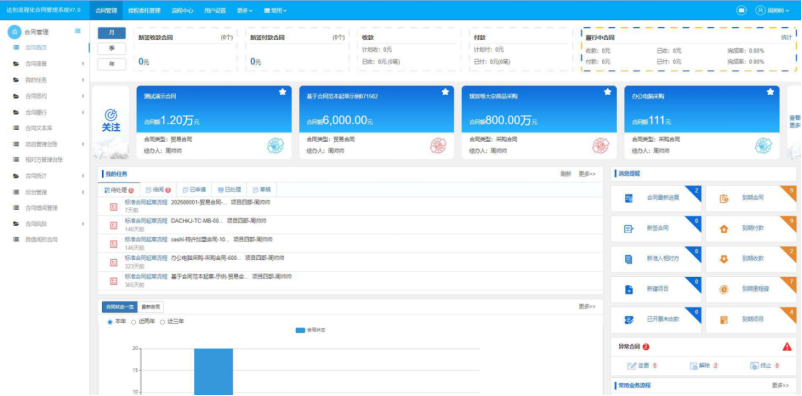The image size is (802, 396).
Task: Click the user avatar icon in header
Action: [761, 10]
